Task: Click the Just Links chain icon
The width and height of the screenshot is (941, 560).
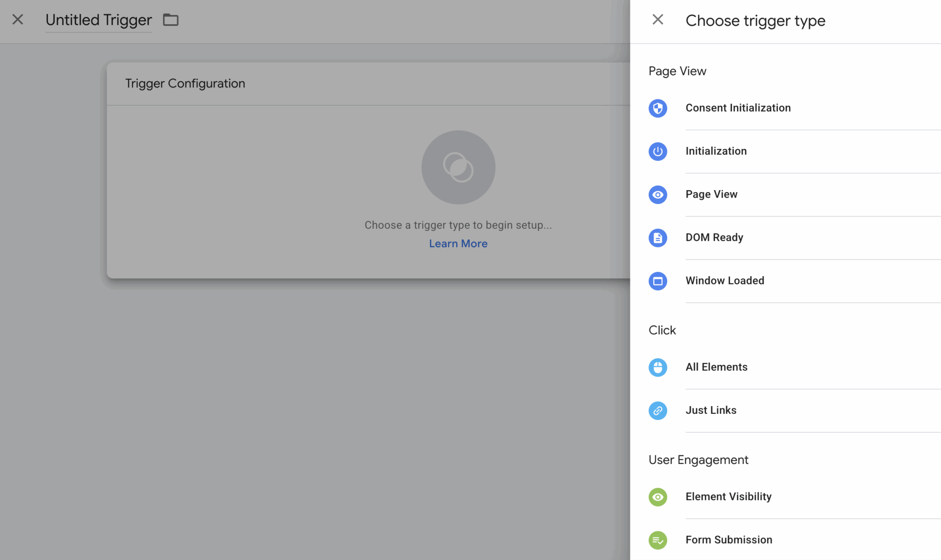Action: click(658, 411)
